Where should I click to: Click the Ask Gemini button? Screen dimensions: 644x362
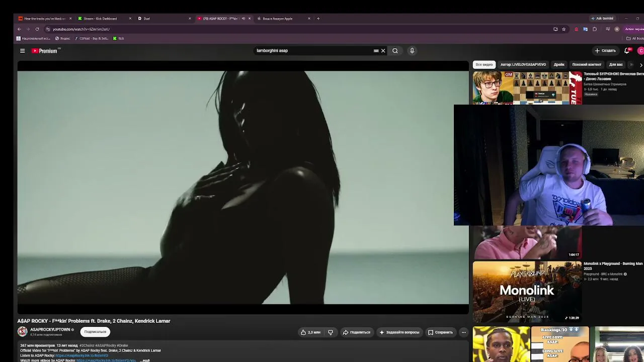[602, 19]
